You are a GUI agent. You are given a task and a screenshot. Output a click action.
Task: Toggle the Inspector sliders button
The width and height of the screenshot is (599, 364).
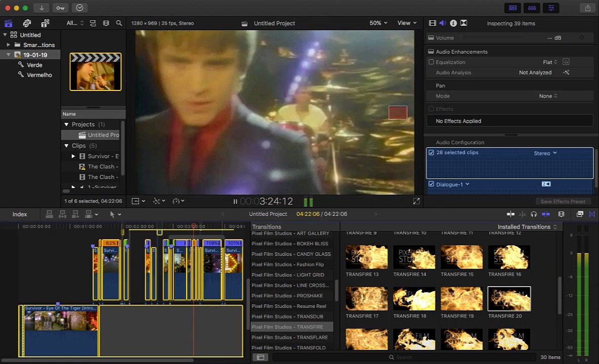click(x=551, y=8)
